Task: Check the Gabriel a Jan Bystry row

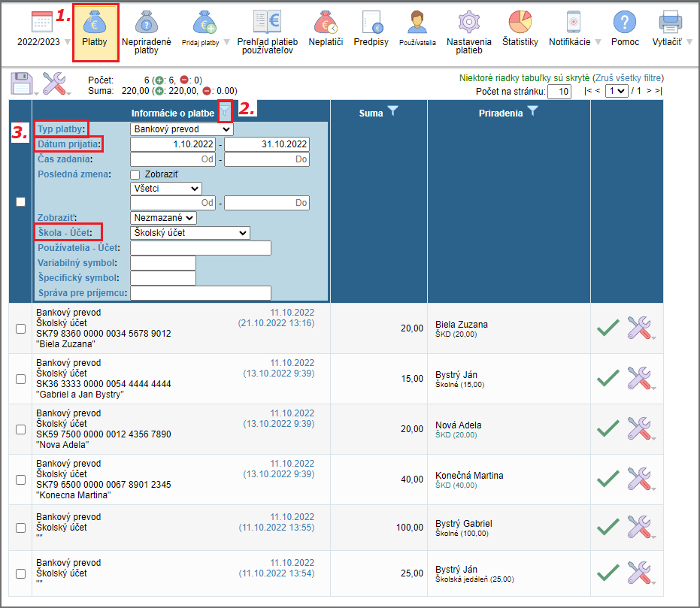Action: click(20, 380)
